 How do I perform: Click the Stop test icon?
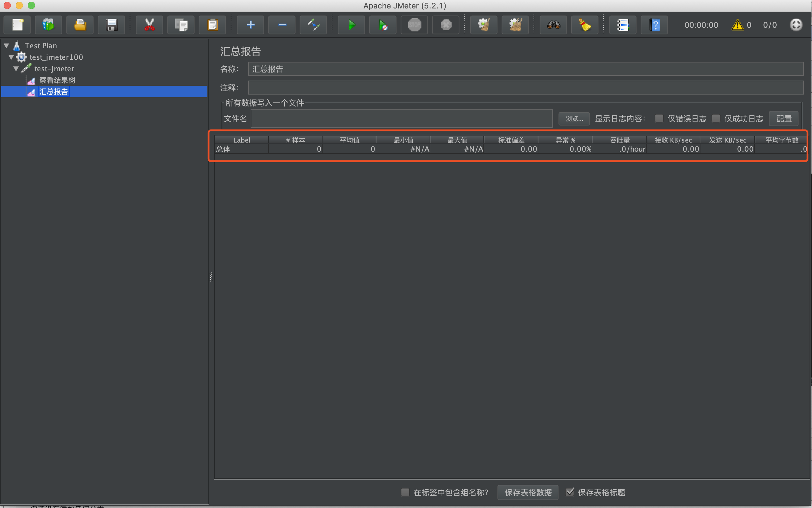[x=414, y=25]
